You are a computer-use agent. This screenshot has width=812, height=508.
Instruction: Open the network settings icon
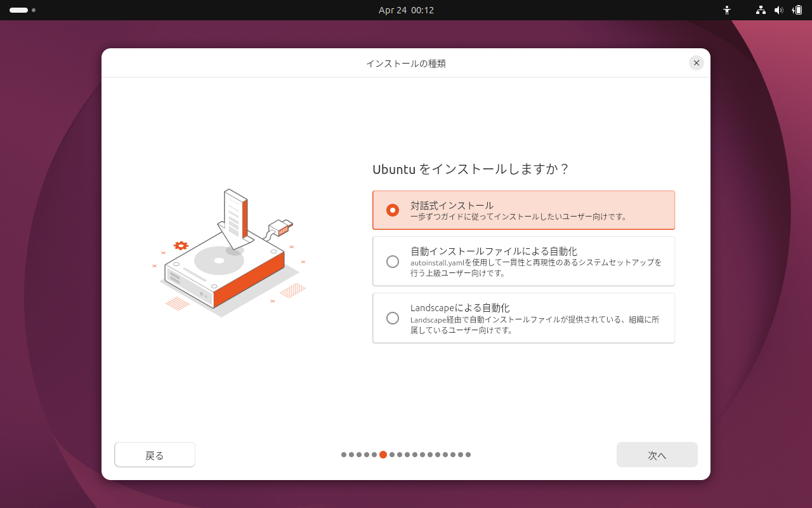click(760, 10)
